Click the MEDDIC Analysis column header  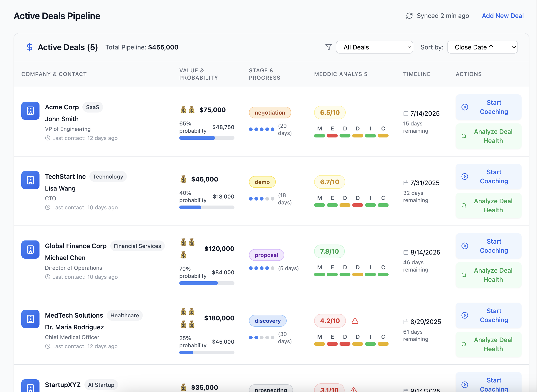pyautogui.click(x=341, y=74)
